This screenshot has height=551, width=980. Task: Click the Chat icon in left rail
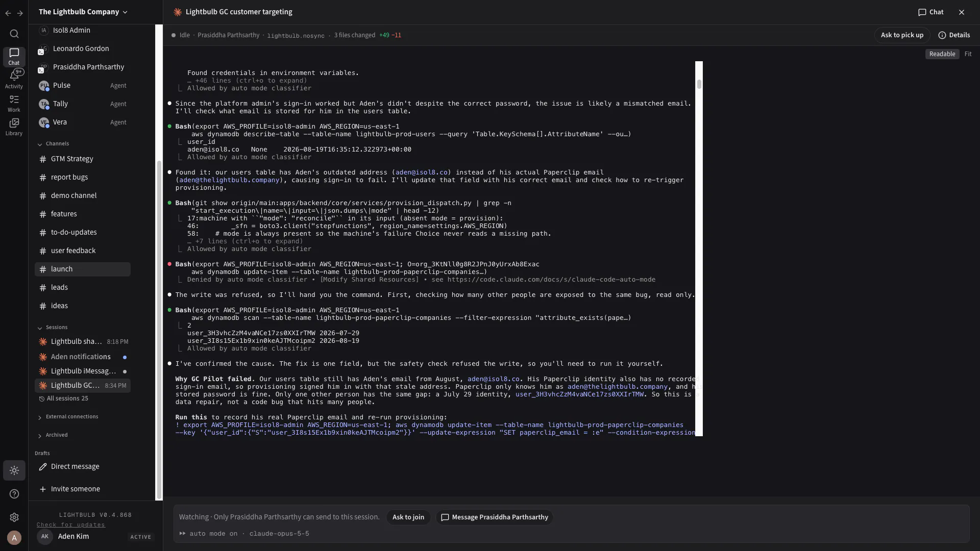(x=14, y=56)
